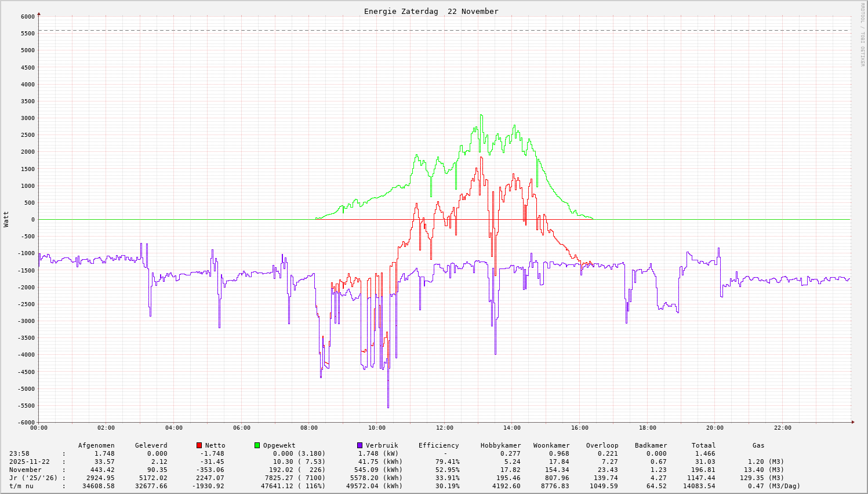Viewport: 868px width, 494px height.
Task: Click the Geleverd column header
Action: click(x=151, y=445)
